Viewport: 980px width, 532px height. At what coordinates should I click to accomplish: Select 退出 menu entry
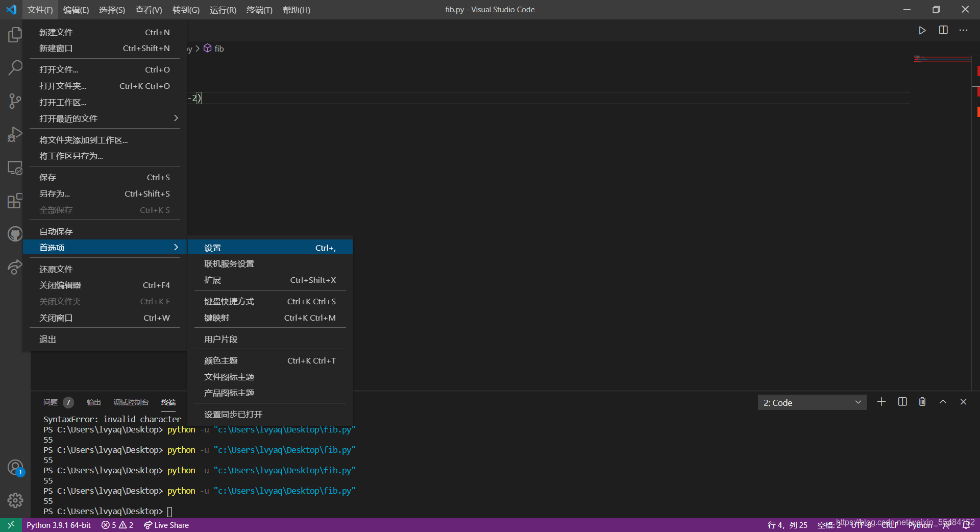tap(105, 339)
